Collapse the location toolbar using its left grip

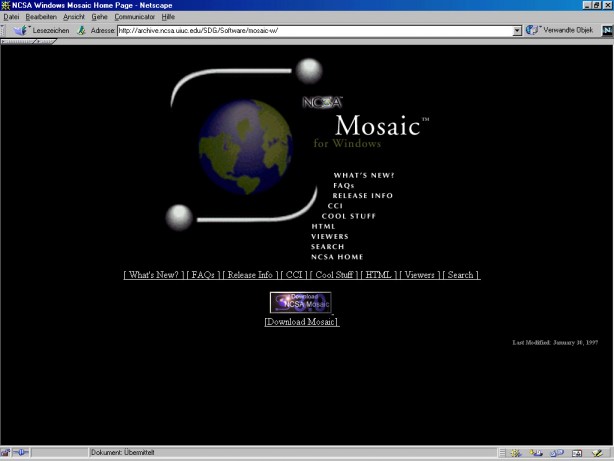(x=5, y=31)
